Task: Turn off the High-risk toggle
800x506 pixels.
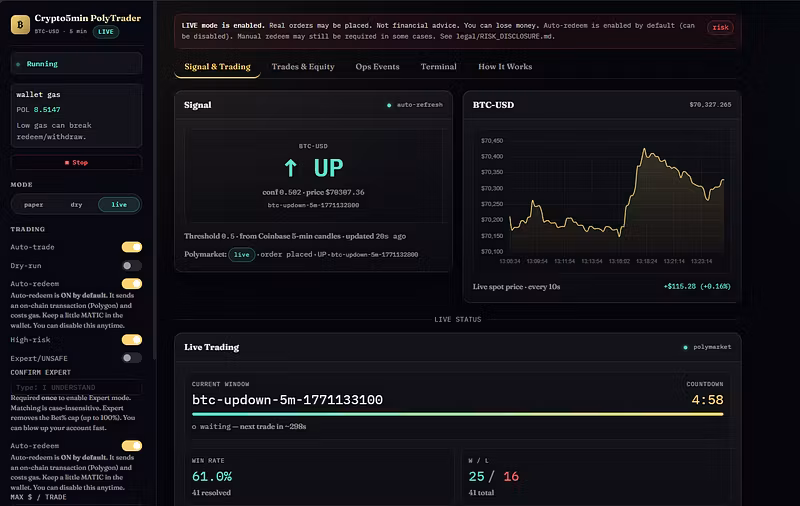Action: point(132,340)
